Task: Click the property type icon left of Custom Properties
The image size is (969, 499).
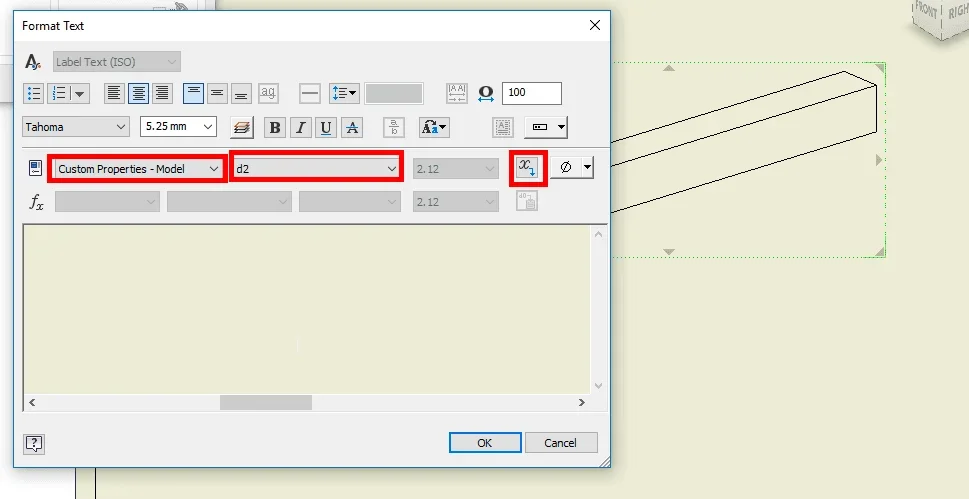Action: click(x=35, y=168)
